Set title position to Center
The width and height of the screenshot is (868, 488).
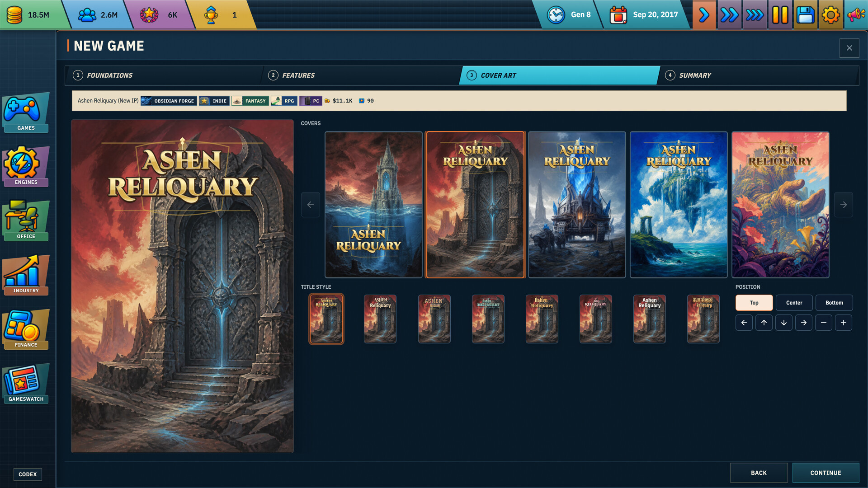(794, 303)
